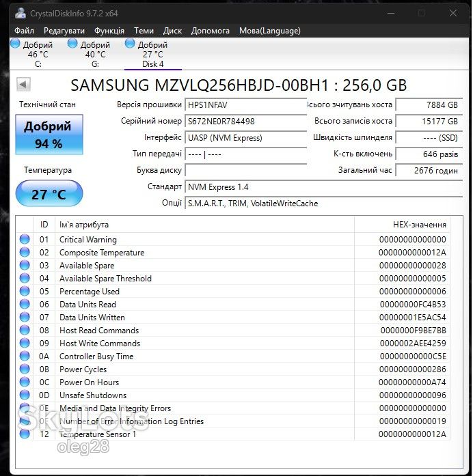Click status orb for Percentage Used row
The height and width of the screenshot is (476, 473).
25,291
